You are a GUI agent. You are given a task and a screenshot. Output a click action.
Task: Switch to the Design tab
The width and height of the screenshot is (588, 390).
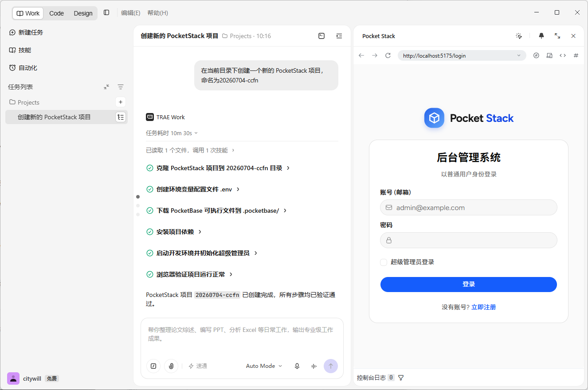pyautogui.click(x=83, y=13)
